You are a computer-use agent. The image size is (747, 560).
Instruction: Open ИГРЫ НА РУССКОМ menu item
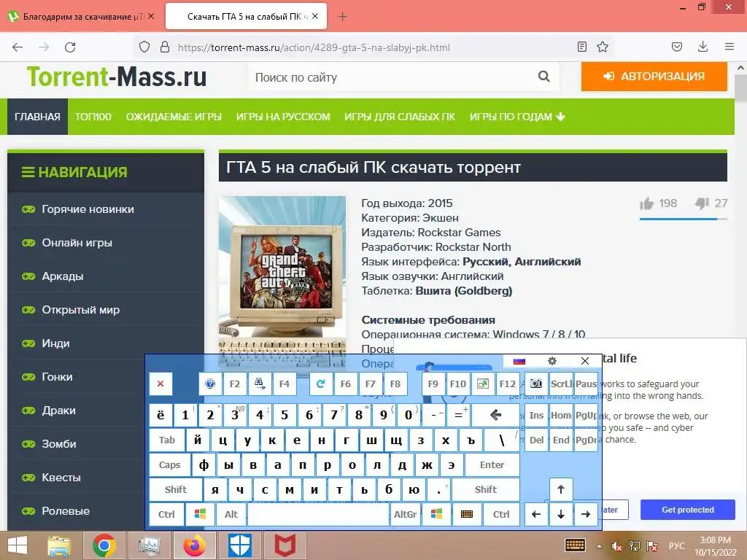[283, 117]
